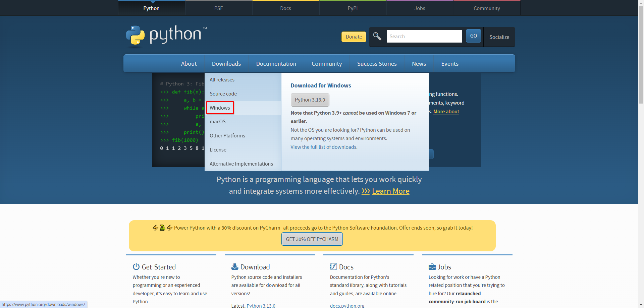
Task: Switch to the Docs top tab
Action: (286, 8)
